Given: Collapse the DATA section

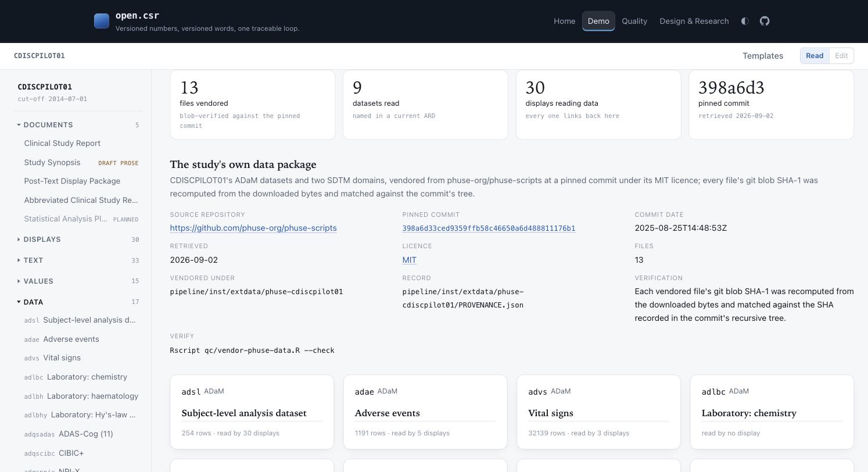Looking at the screenshot, I should [78, 302].
